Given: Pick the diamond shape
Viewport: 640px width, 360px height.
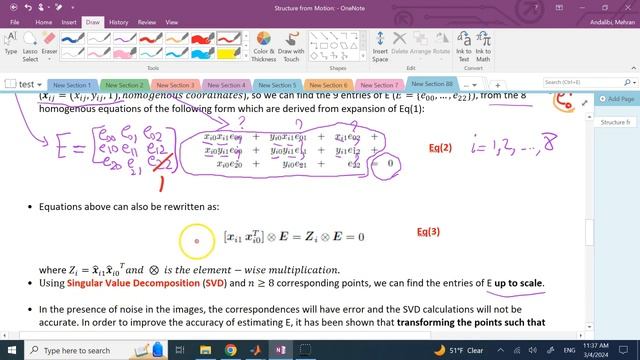Looking at the screenshot, I should coord(313,56).
